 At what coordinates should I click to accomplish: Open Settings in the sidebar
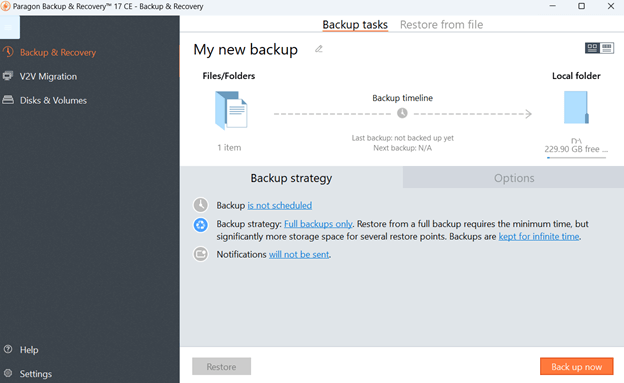(36, 374)
